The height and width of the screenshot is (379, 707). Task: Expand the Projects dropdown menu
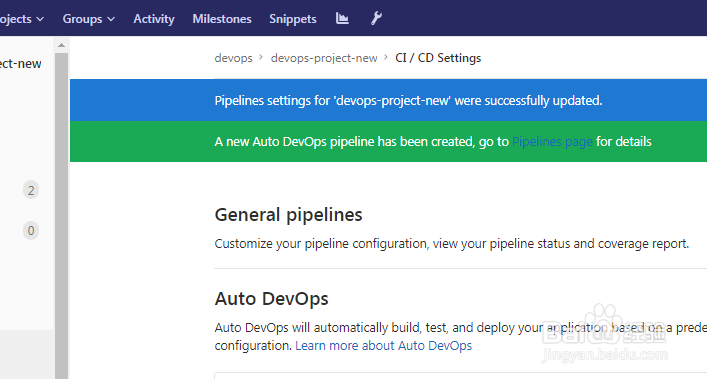(x=22, y=19)
